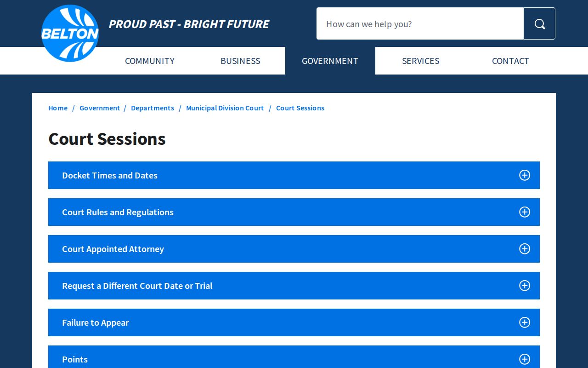Image resolution: width=588 pixels, height=368 pixels.
Task: Click plus icon on Court Appointed Attorney
Action: [525, 249]
